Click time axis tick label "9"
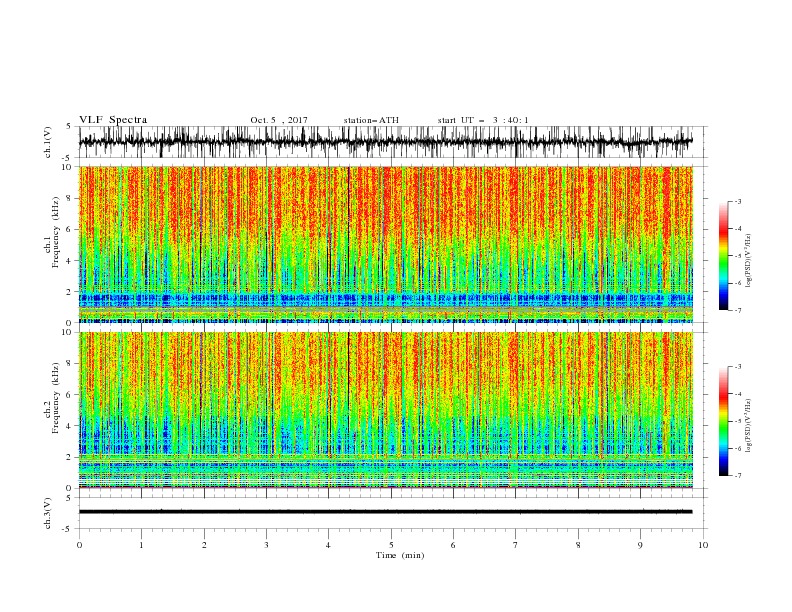 pyautogui.click(x=640, y=545)
